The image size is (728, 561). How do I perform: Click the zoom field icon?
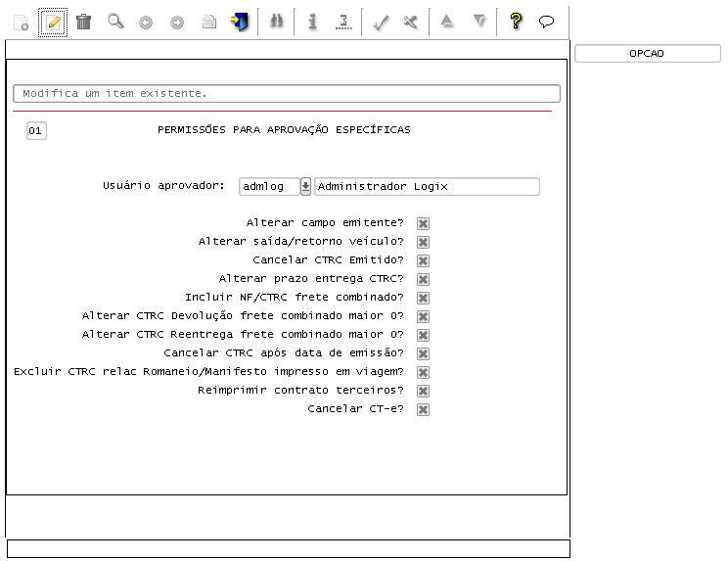pyautogui.click(x=343, y=22)
